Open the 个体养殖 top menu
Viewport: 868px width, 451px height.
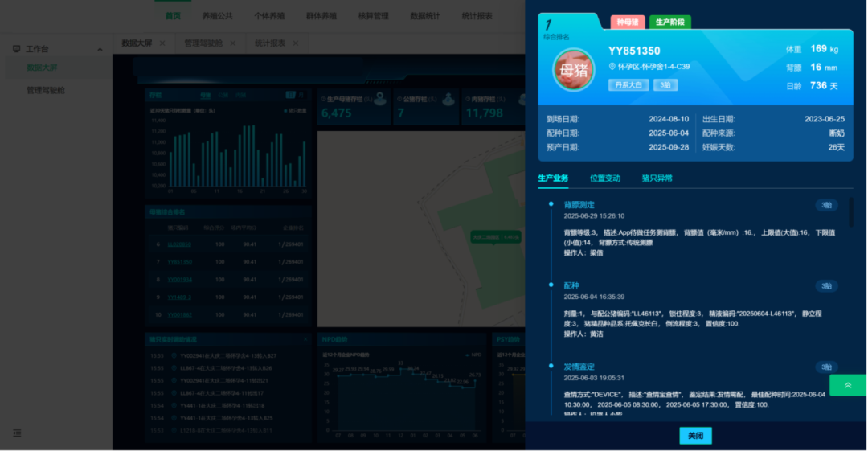pos(269,16)
